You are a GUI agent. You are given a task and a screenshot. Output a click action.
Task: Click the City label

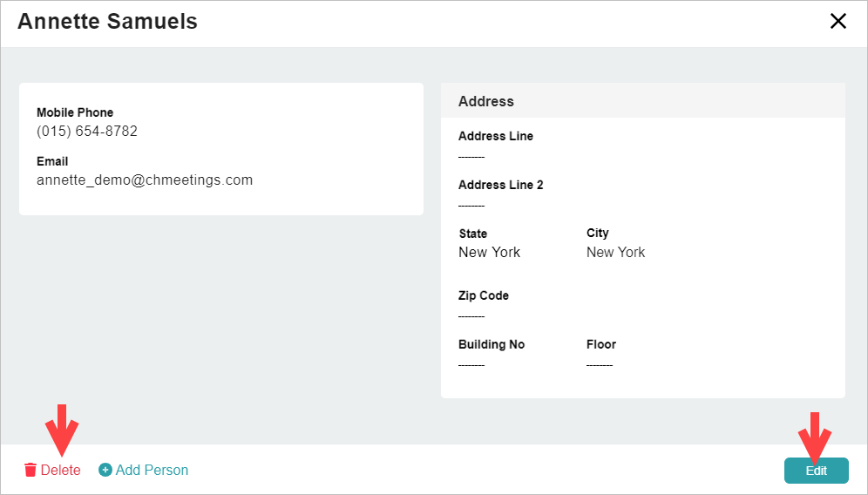[598, 233]
